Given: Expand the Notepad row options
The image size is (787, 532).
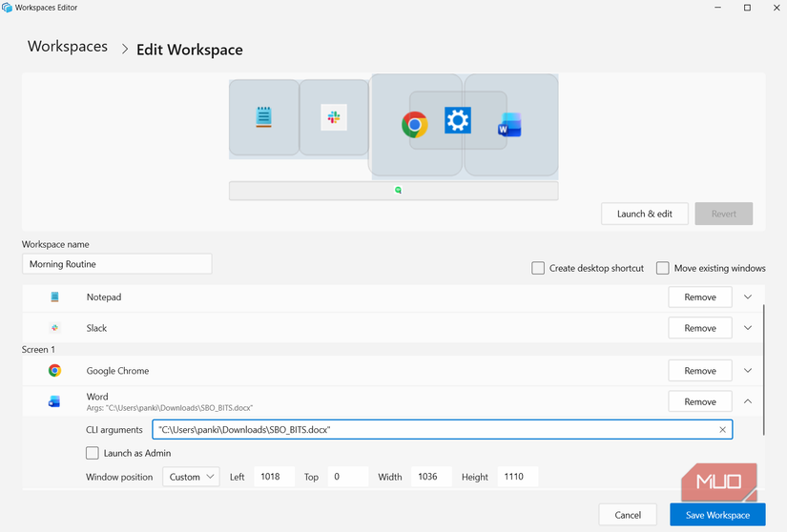Looking at the screenshot, I should pos(748,297).
